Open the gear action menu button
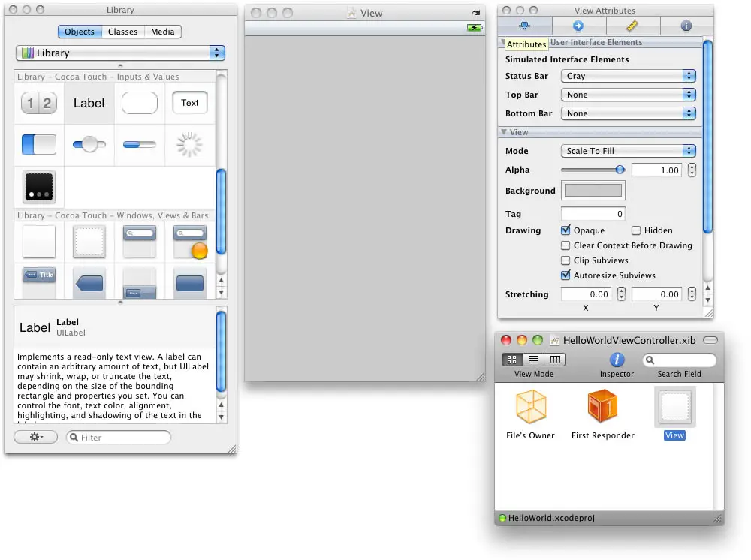 pyautogui.click(x=35, y=437)
